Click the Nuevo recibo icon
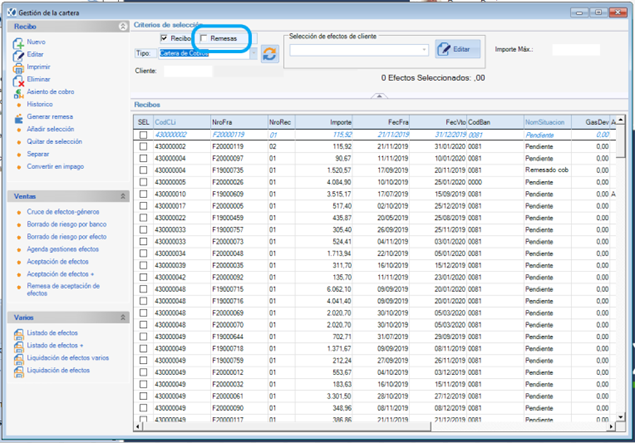The width and height of the screenshot is (635, 443). coord(18,43)
